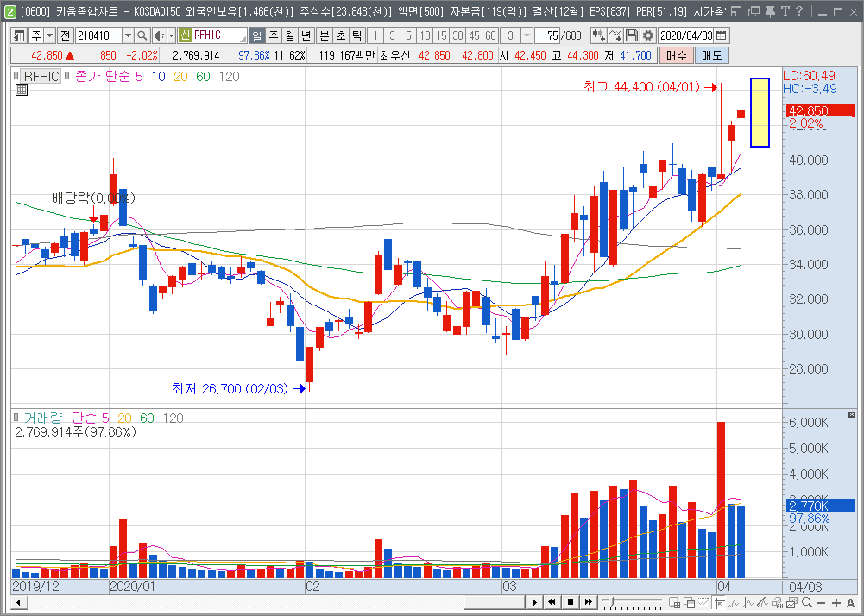
Task: Select the 60 interval button
Action: [491, 36]
